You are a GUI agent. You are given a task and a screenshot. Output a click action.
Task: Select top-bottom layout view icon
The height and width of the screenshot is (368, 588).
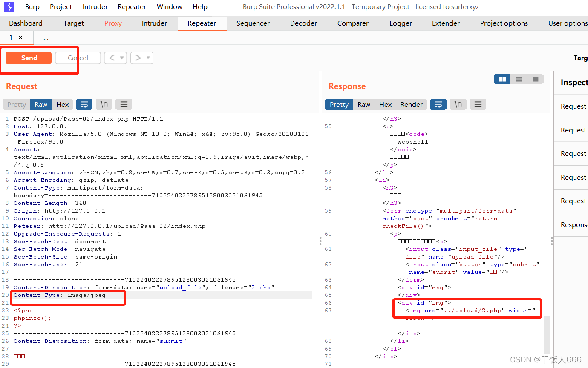point(519,79)
